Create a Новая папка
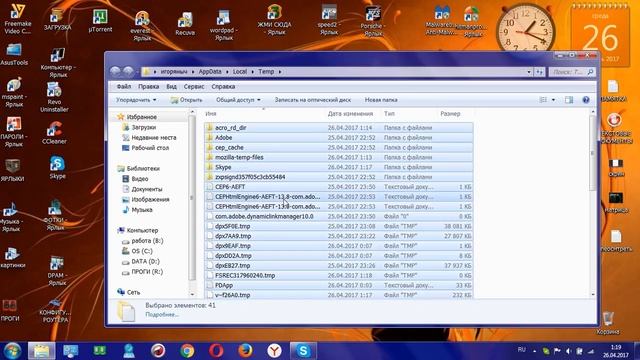This screenshot has height=360, width=640. coord(381,100)
